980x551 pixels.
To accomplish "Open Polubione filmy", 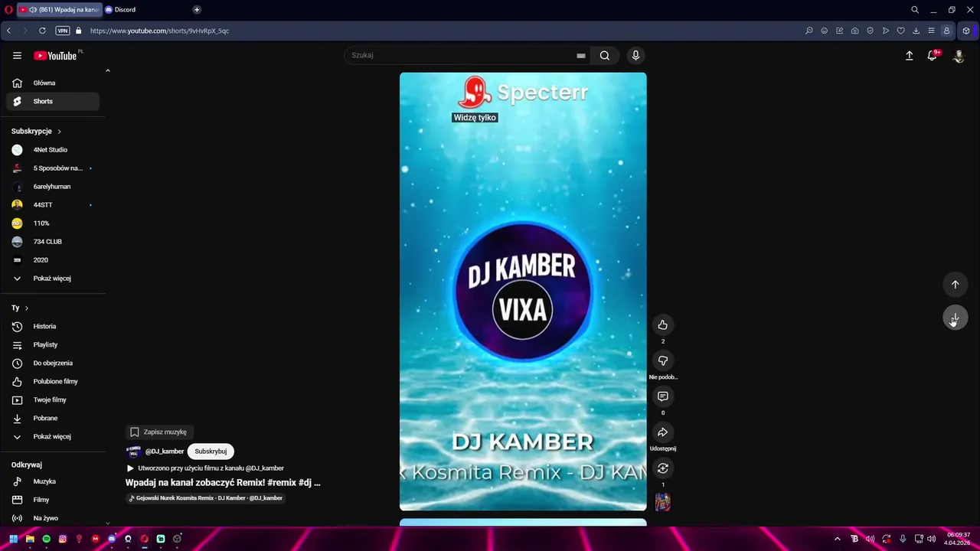I will 53,381.
